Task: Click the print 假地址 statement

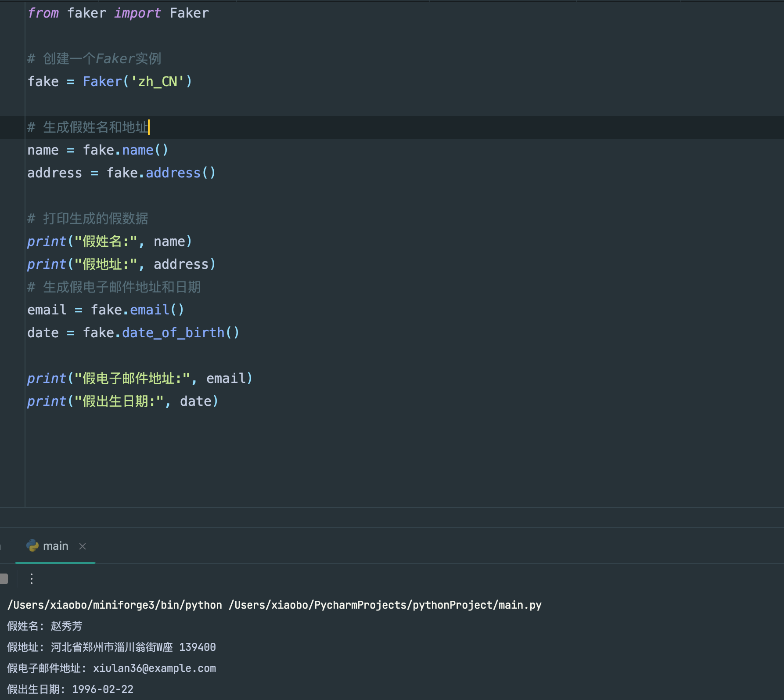Action: 122,264
